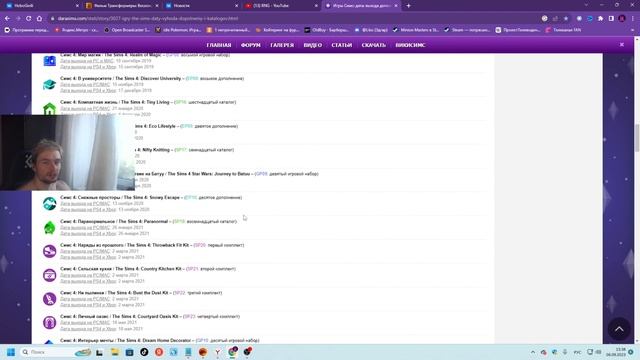
Task: Go back with the browser back arrow
Action: (x=7, y=18)
